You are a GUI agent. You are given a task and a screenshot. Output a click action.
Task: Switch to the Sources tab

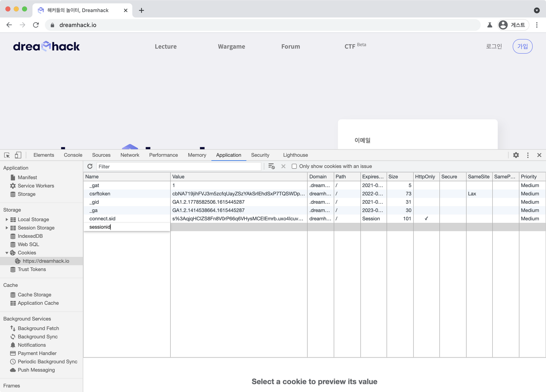[101, 155]
